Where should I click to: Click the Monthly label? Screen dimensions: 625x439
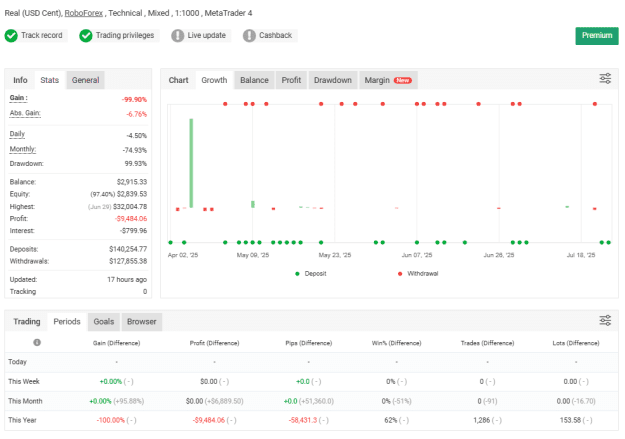(23, 149)
